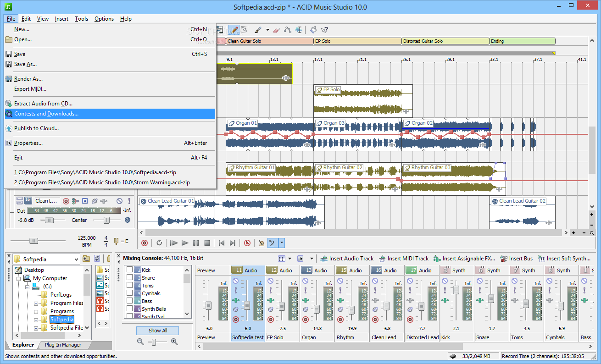This screenshot has height=364, width=601.
Task: Click Play From Start
Action: tap(174, 243)
